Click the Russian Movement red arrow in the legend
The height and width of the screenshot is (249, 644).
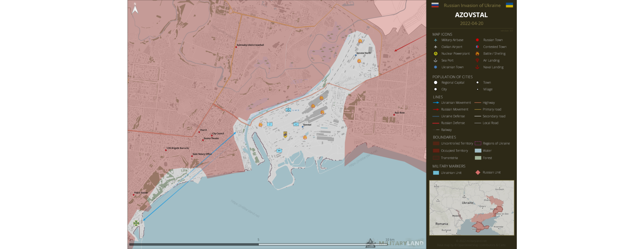coord(436,109)
